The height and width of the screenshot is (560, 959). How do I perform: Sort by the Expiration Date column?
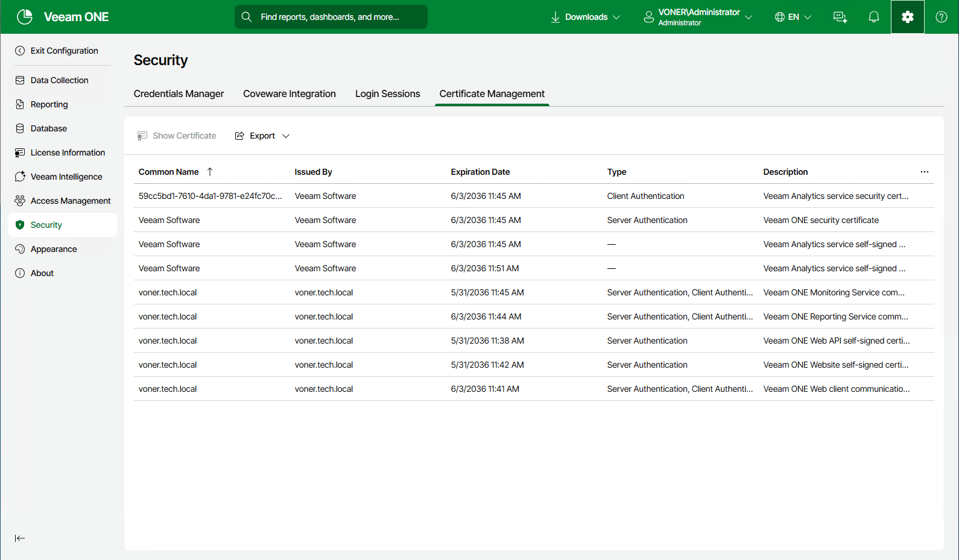click(x=480, y=172)
